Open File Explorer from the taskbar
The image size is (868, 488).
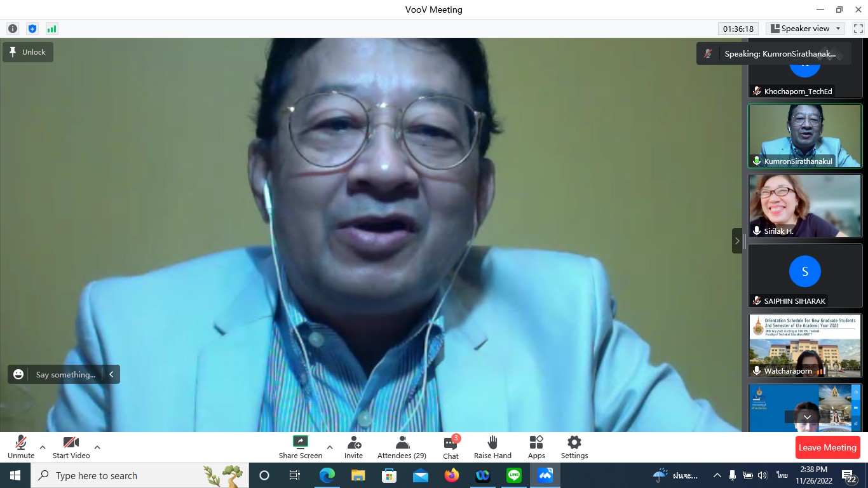pyautogui.click(x=358, y=475)
